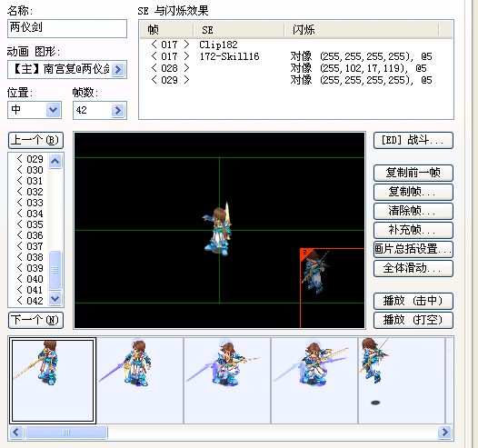Select the fourth sprite thumbnail thrusting pose

pyautogui.click(x=314, y=381)
